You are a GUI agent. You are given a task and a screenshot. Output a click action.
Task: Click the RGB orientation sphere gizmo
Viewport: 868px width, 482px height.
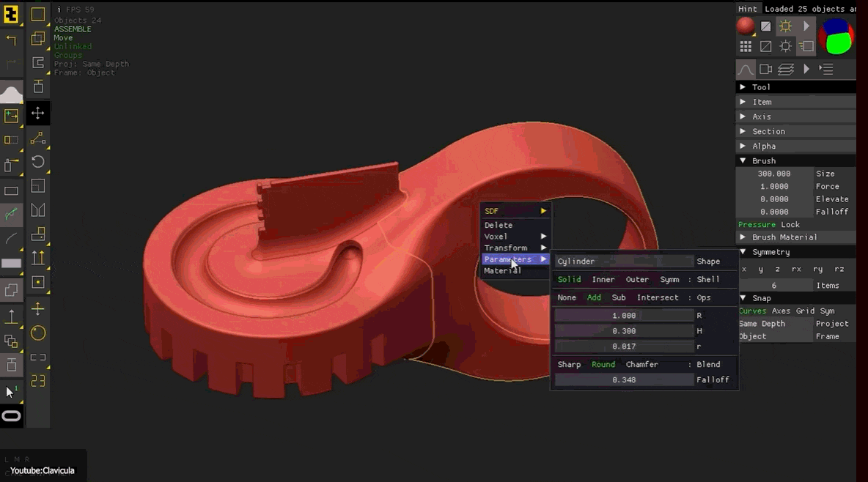(x=836, y=37)
